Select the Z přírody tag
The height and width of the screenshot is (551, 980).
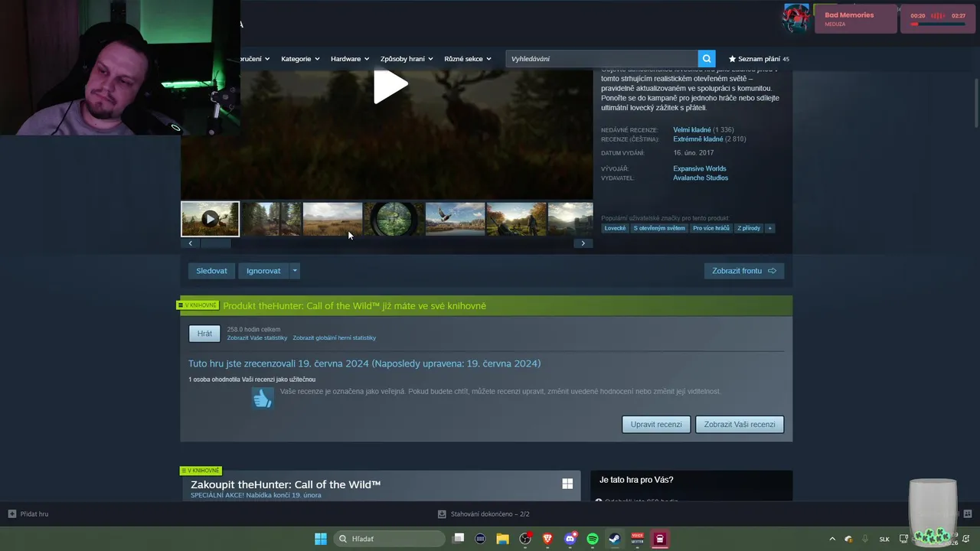click(x=749, y=228)
